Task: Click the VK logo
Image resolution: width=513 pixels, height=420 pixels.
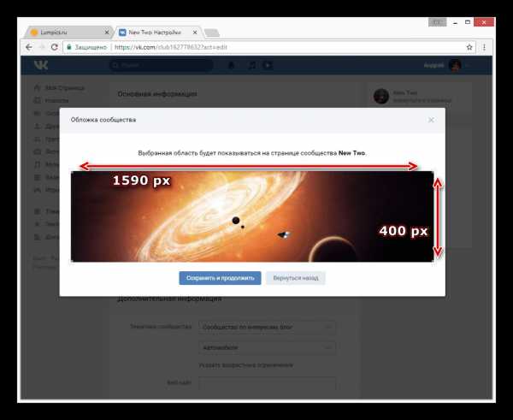Action: coord(41,65)
